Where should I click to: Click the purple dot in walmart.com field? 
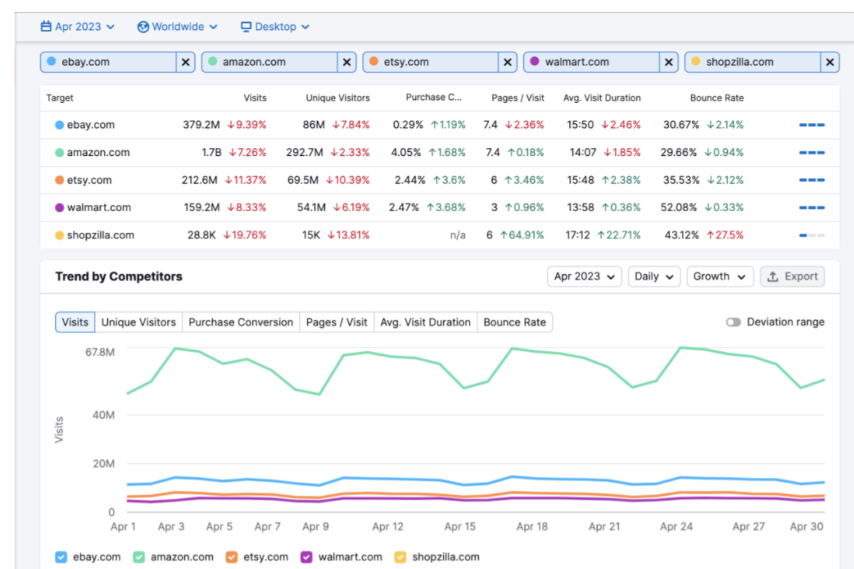click(535, 61)
